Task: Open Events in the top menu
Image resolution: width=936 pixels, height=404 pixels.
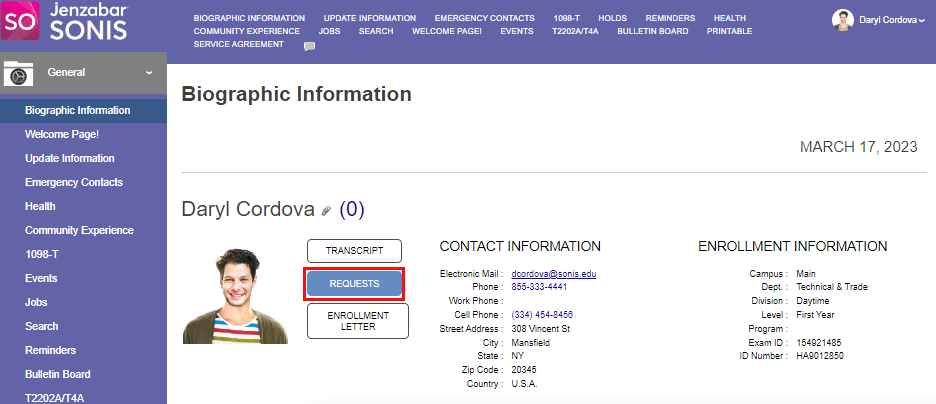Action: pyautogui.click(x=517, y=31)
